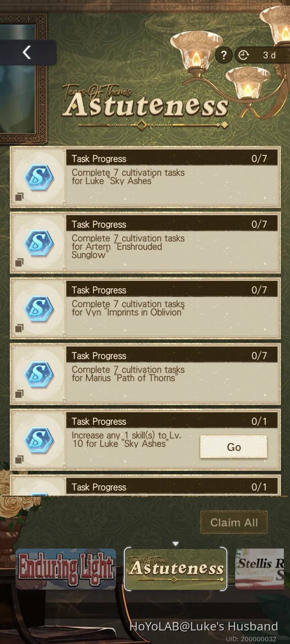
Task: Tap the back arrow button
Action: (x=27, y=52)
